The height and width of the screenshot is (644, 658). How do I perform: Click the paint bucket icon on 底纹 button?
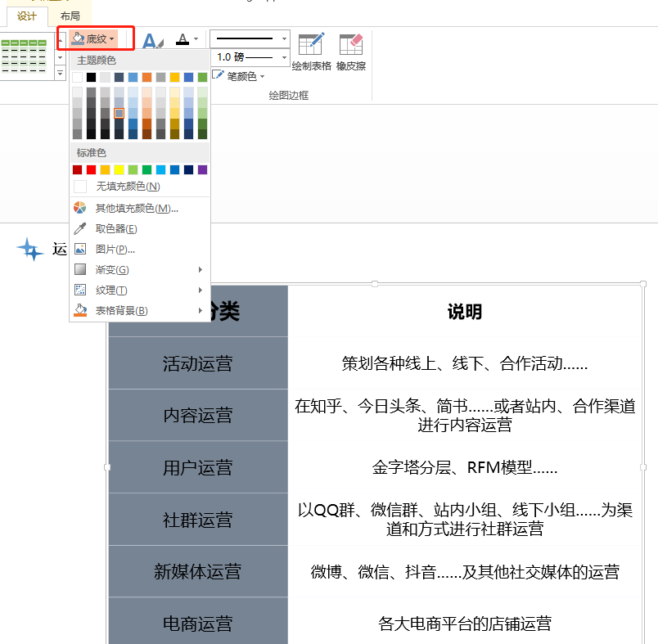point(78,38)
